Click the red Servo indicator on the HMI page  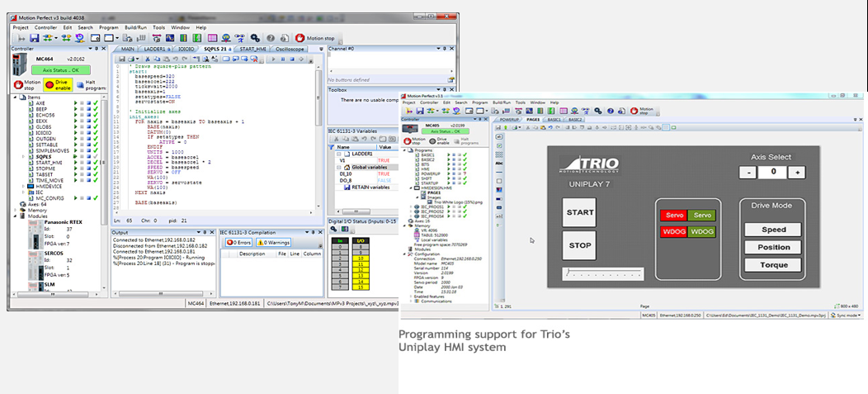(674, 216)
